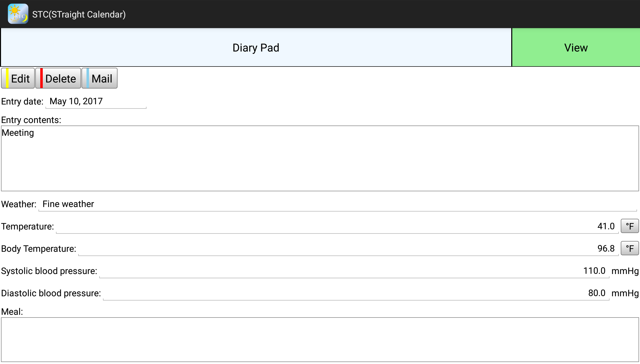Click the Body Temperature value field 96.8

point(348,248)
